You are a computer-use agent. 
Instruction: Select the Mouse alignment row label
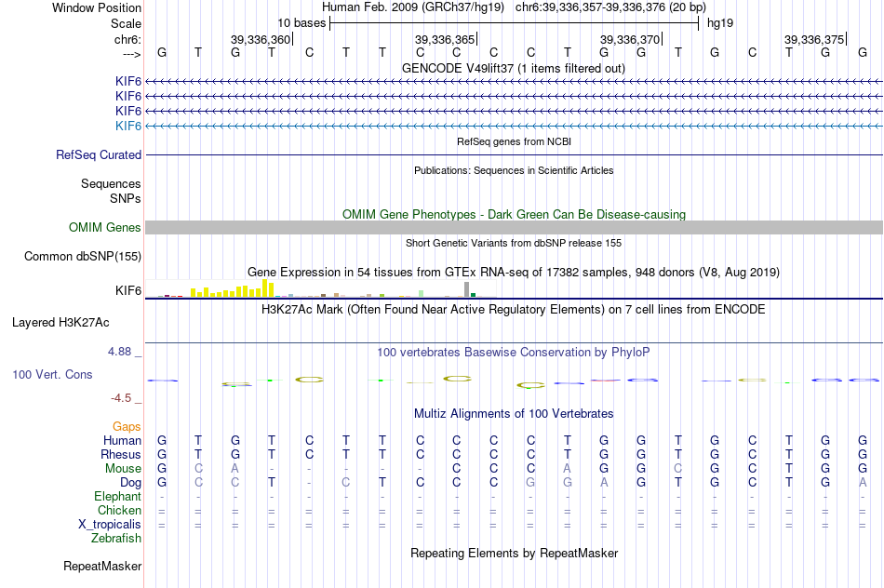123,469
